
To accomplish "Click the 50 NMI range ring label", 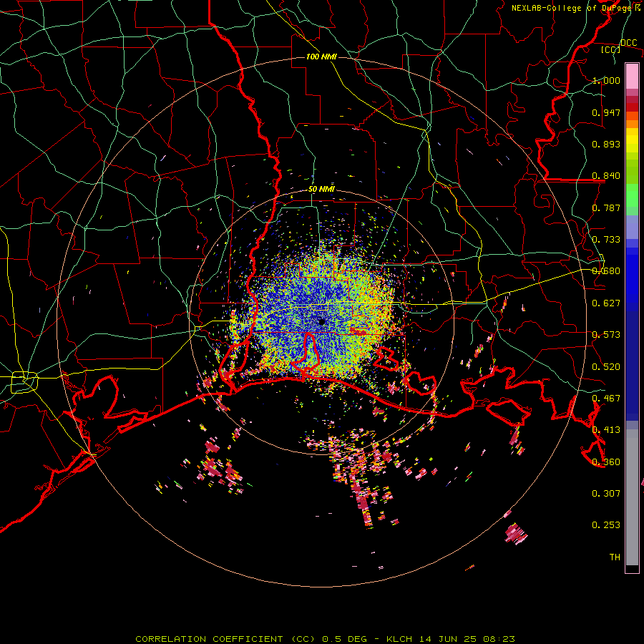I will coord(321,189).
